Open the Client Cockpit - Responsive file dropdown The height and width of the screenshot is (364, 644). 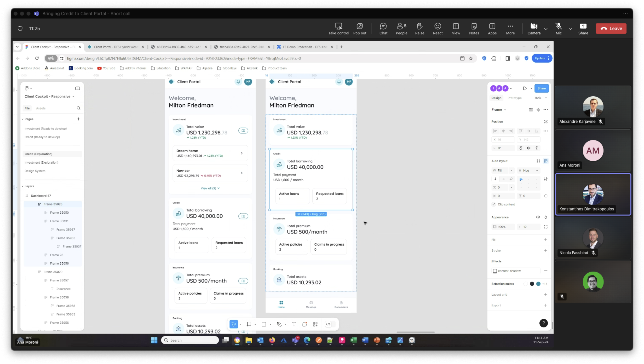click(x=50, y=97)
